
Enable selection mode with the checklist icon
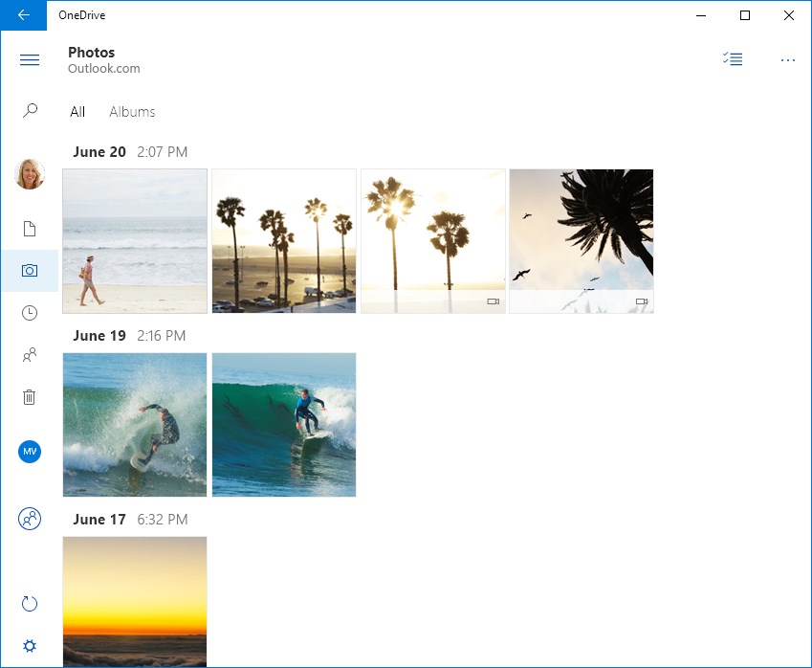[733, 58]
